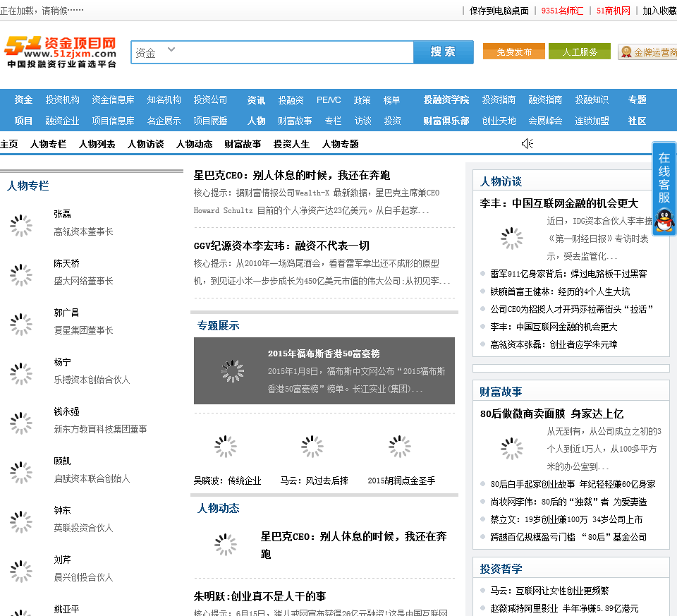The image size is (677, 616).
Task: Select 财富故事 in blue navigation bar
Action: (295, 121)
